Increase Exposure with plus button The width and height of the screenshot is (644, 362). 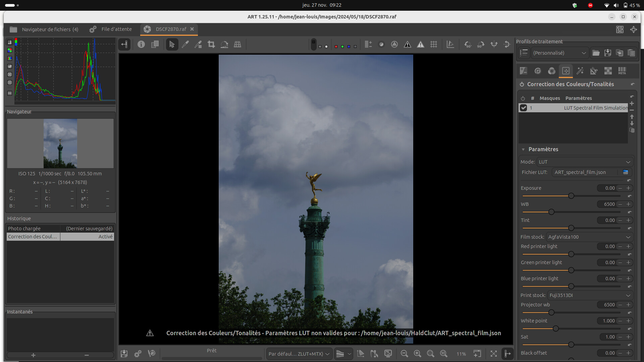point(628,188)
